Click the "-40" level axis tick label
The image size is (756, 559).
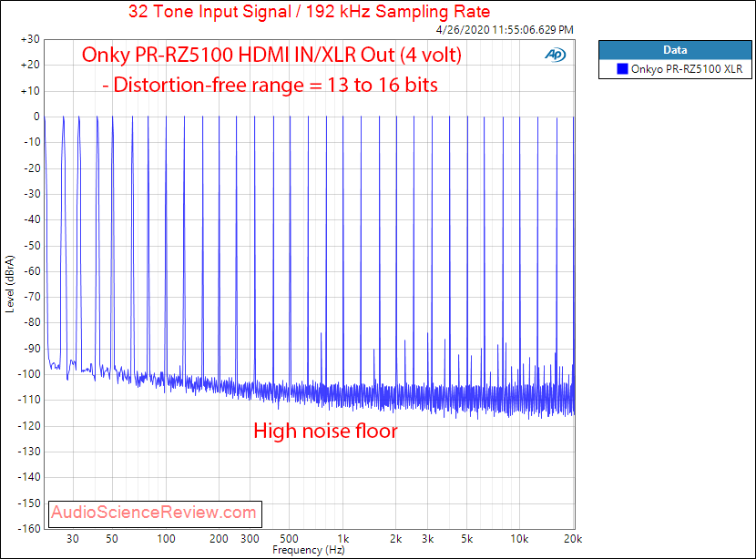pyautogui.click(x=32, y=219)
